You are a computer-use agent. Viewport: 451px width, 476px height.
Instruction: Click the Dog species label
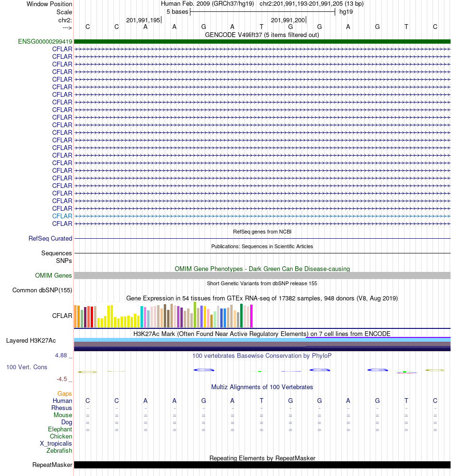coord(66,422)
